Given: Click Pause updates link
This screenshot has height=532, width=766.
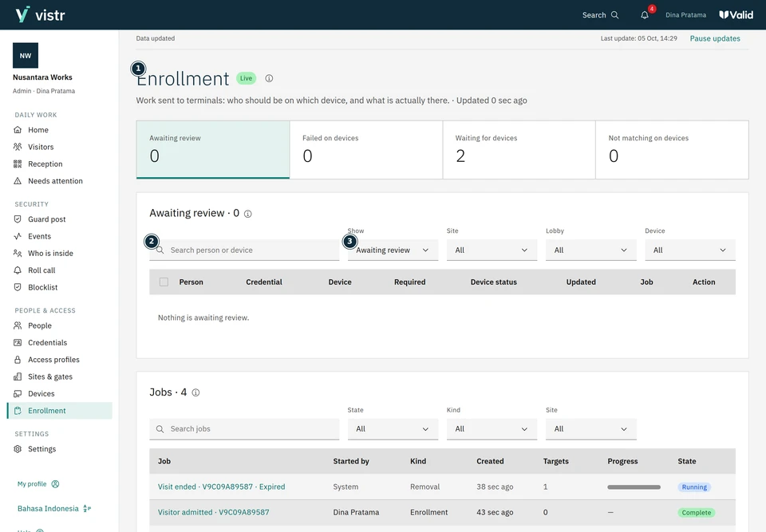Looking at the screenshot, I should (715, 38).
